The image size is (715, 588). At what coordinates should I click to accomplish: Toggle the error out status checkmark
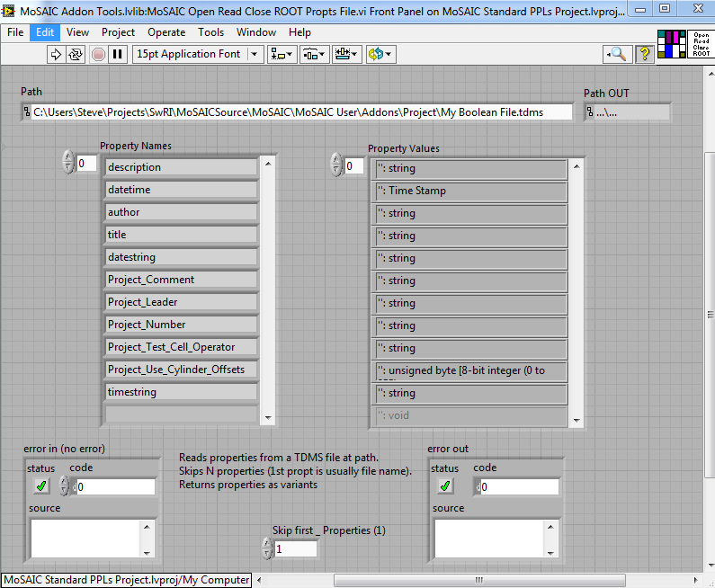445,486
